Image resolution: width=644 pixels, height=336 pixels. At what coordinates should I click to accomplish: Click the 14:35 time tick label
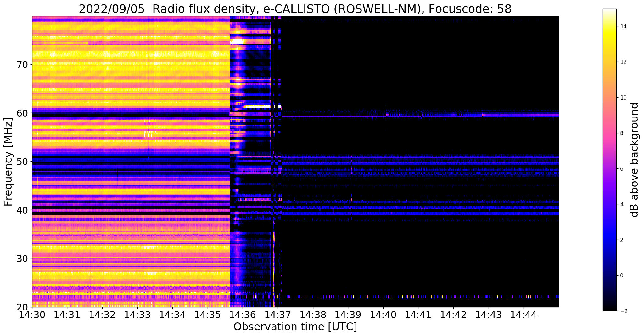pos(208,314)
